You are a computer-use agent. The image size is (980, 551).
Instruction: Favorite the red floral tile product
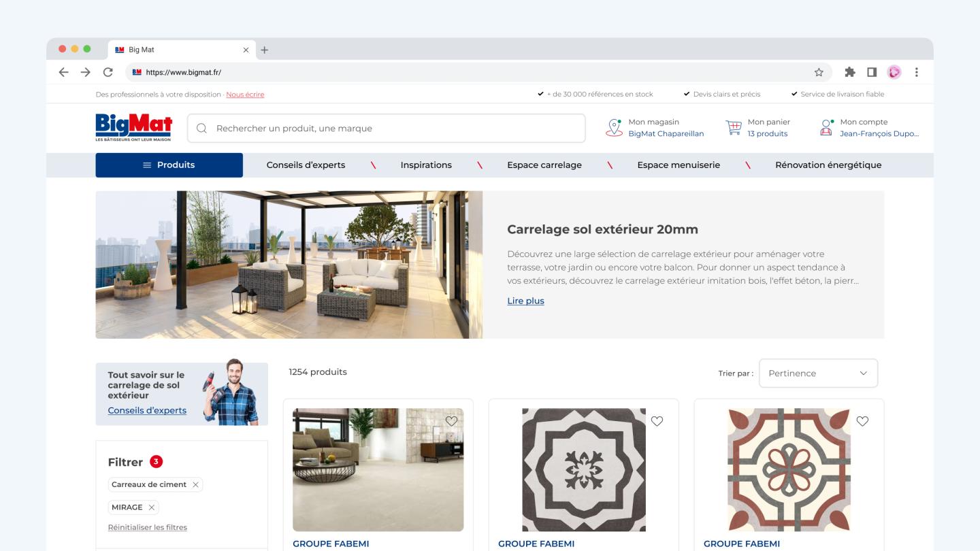(862, 421)
